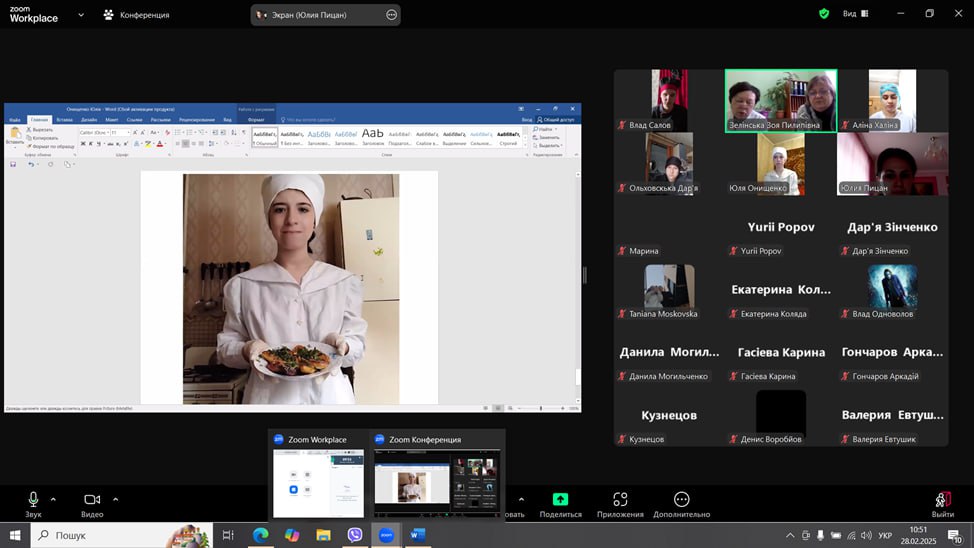Click the green encryption shield icon
The image size is (974, 548).
pyautogui.click(x=824, y=14)
